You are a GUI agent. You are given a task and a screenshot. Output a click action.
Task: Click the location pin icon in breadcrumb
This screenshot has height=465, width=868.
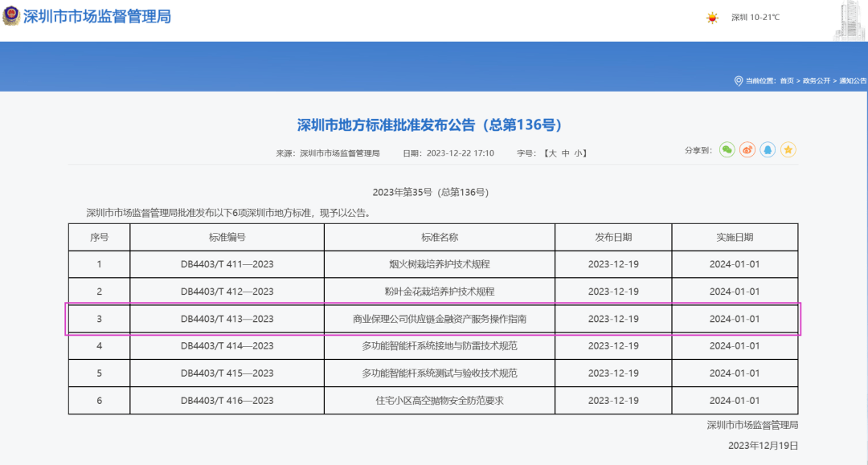[x=739, y=81]
